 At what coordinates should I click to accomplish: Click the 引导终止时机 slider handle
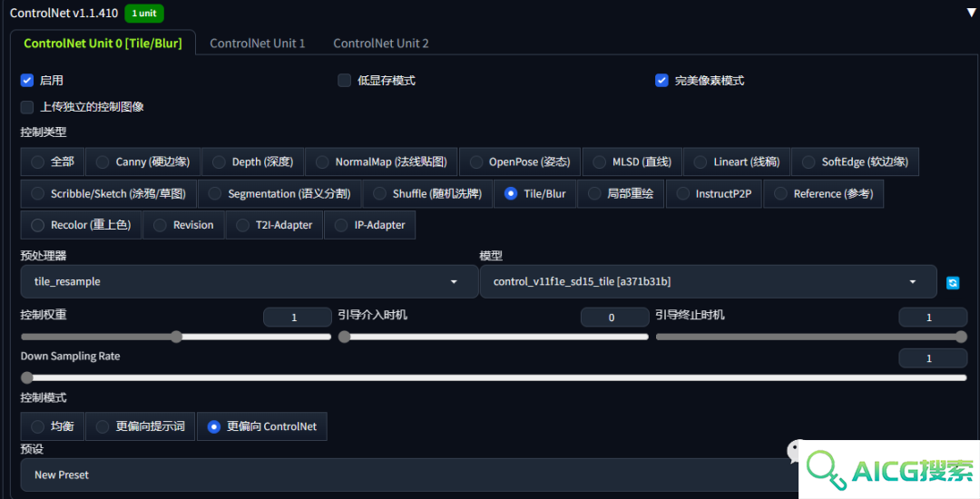click(x=961, y=337)
